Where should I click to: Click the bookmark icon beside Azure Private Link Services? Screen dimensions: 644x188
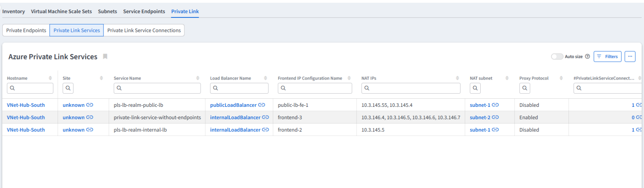[x=105, y=57]
